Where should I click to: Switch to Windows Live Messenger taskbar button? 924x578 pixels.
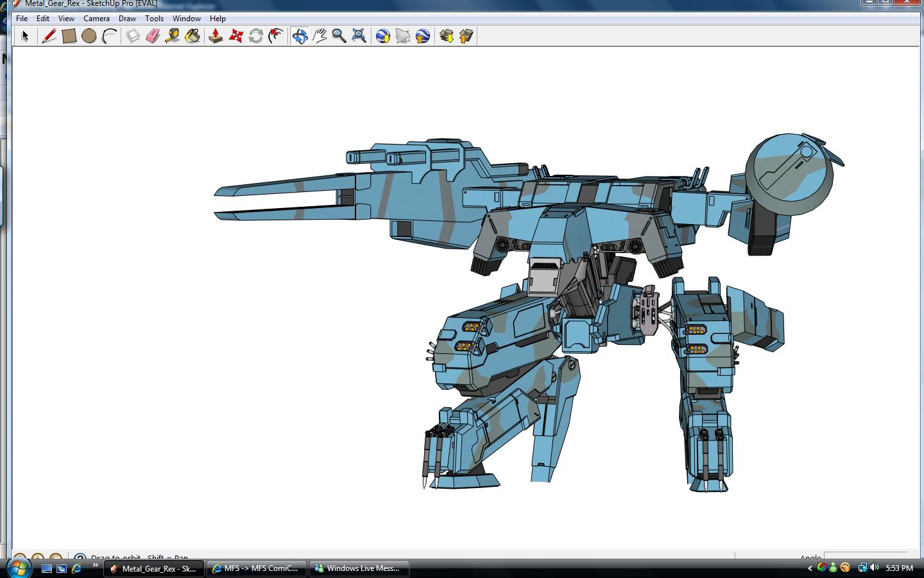click(359, 568)
